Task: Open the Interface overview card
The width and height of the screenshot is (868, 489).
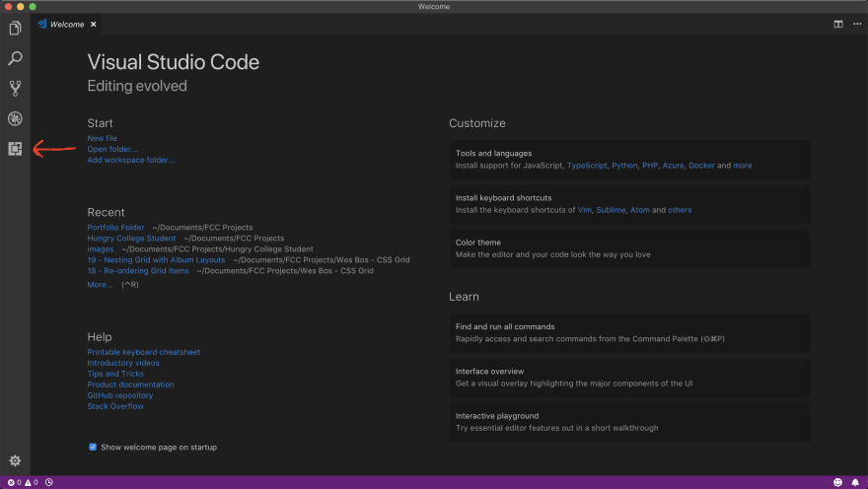Action: 629,378
